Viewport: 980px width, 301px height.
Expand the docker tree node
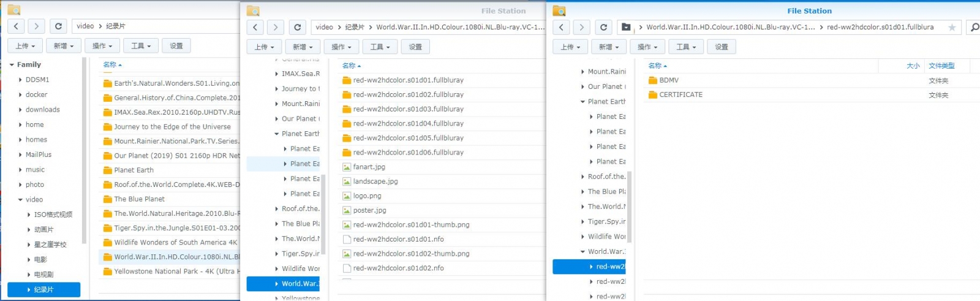click(20, 95)
